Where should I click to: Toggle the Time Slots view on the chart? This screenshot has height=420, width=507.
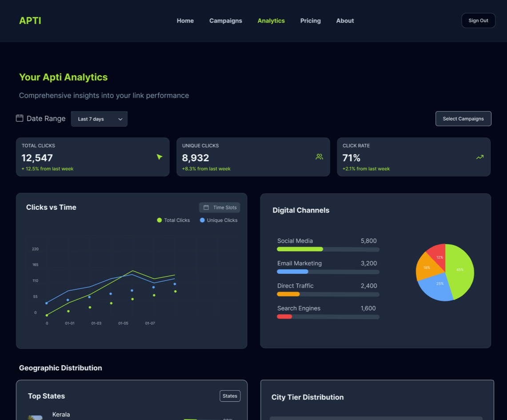(220, 207)
